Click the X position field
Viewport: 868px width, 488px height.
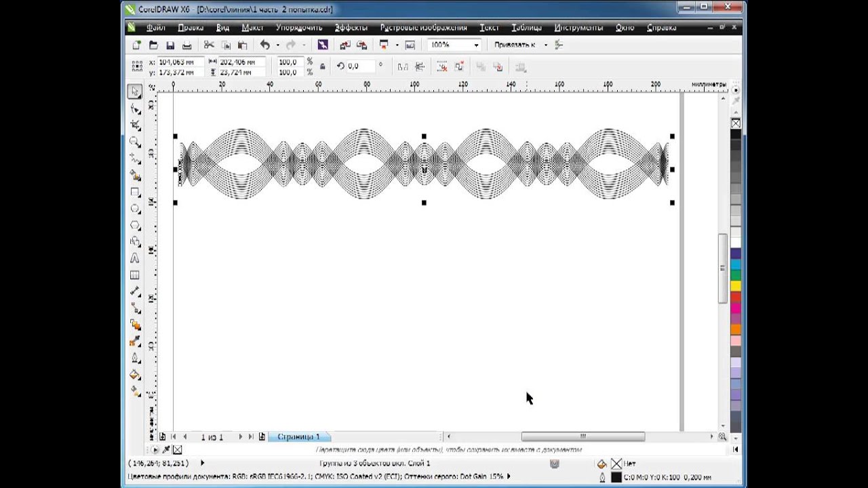coord(180,62)
